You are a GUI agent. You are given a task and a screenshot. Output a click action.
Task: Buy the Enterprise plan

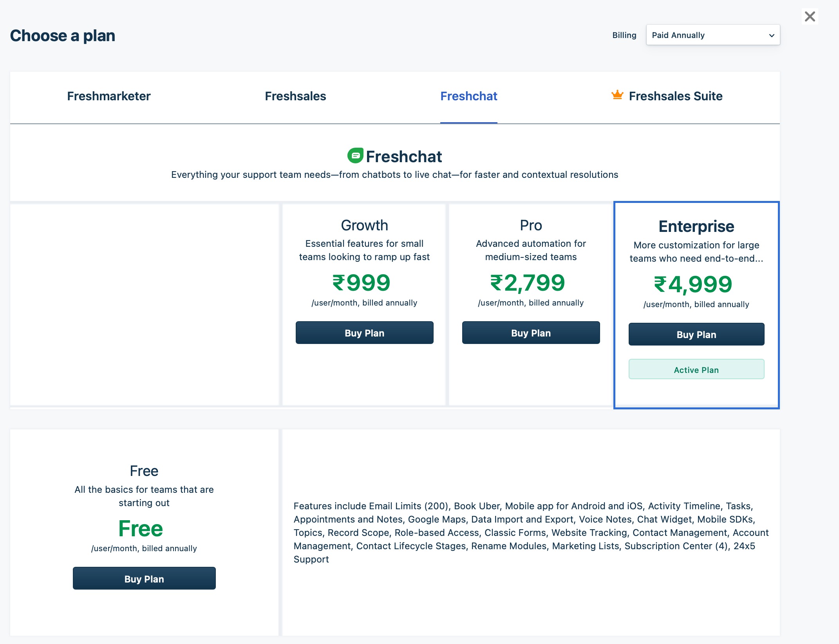[x=696, y=335]
